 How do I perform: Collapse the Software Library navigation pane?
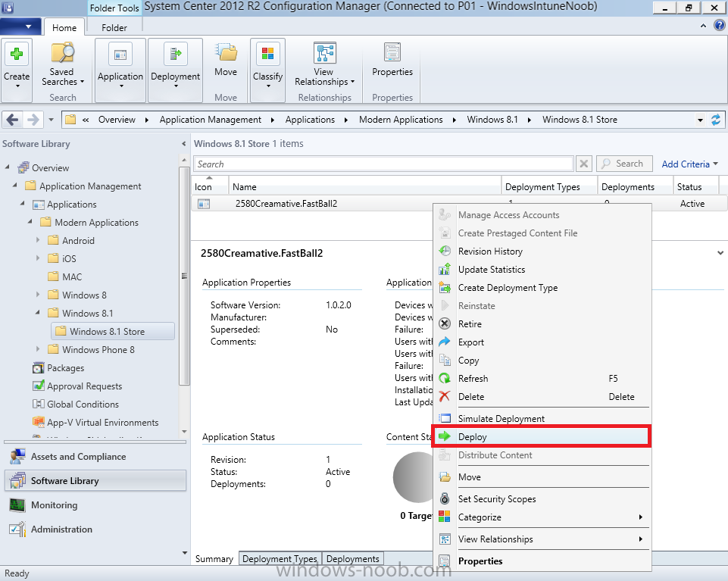click(x=184, y=144)
